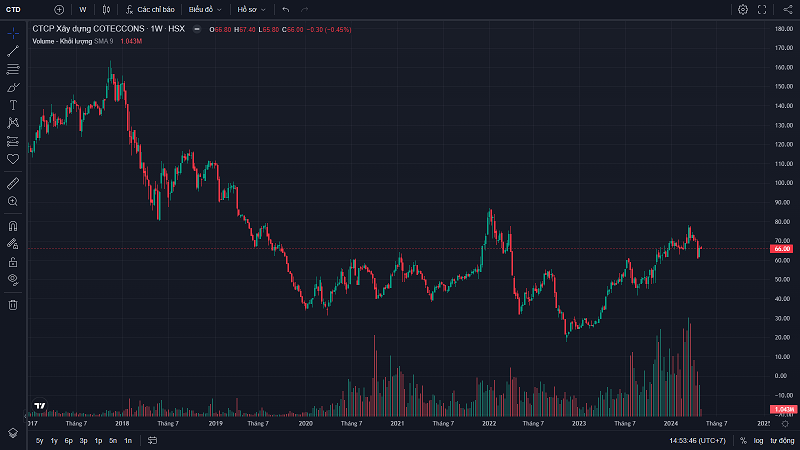Viewport: 800px width, 450px height.
Task: Open Các chỉ báo indicators menu
Action: (x=151, y=9)
